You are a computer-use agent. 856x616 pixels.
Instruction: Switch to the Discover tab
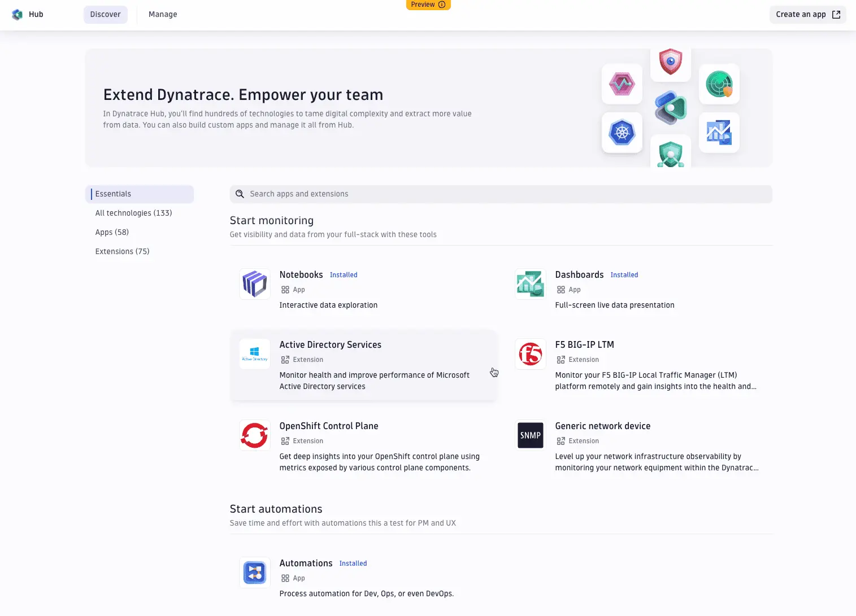(106, 15)
